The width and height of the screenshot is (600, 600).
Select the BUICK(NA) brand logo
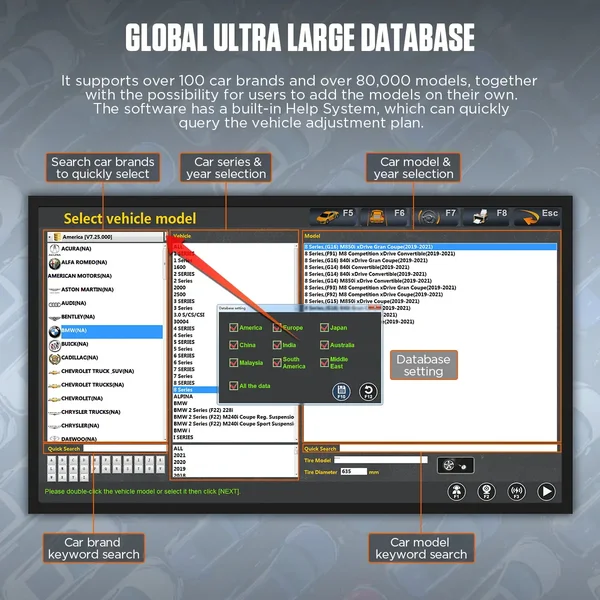pyautogui.click(x=54, y=345)
